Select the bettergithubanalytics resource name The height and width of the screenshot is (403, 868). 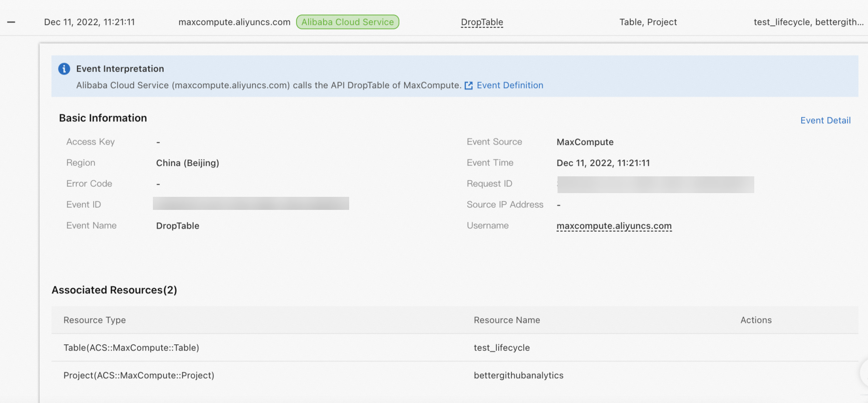[518, 375]
